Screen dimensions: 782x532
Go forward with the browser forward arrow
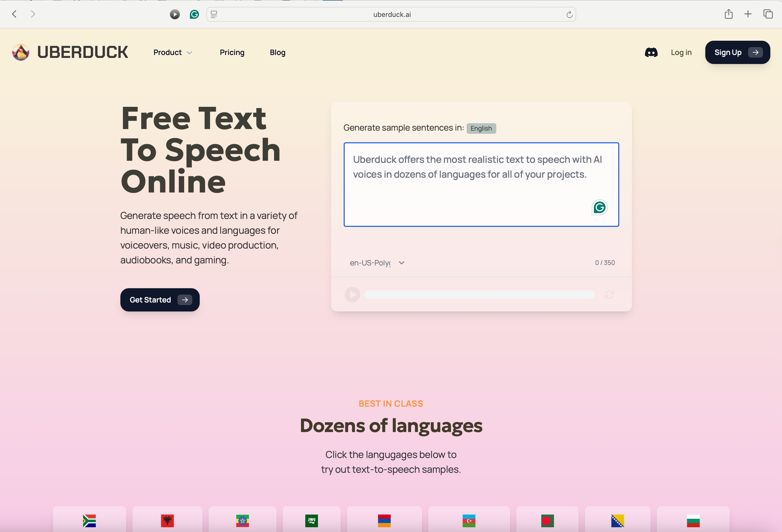33,14
